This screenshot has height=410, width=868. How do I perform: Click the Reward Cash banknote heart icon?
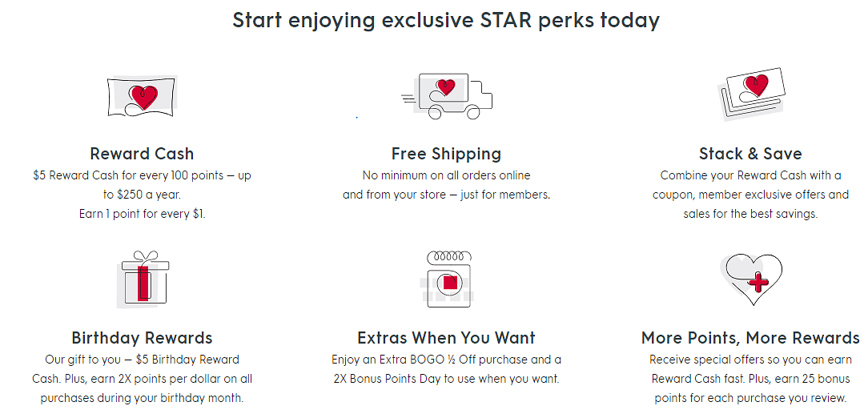click(143, 96)
